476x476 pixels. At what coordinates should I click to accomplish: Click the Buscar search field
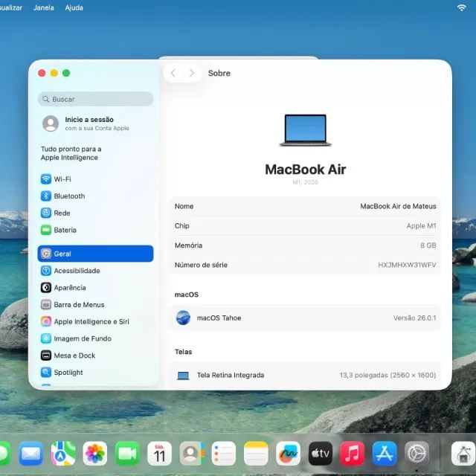(95, 99)
